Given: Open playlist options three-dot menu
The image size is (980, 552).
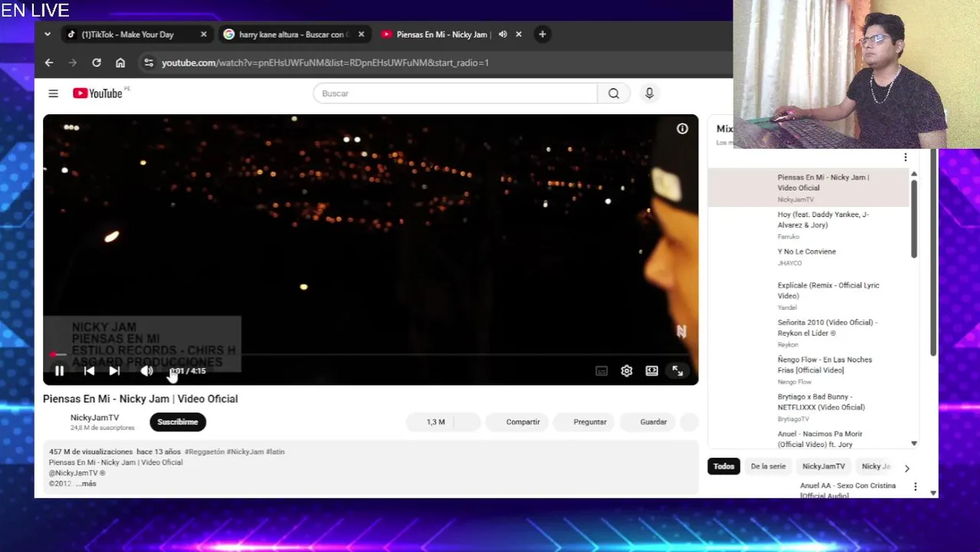Looking at the screenshot, I should point(905,157).
